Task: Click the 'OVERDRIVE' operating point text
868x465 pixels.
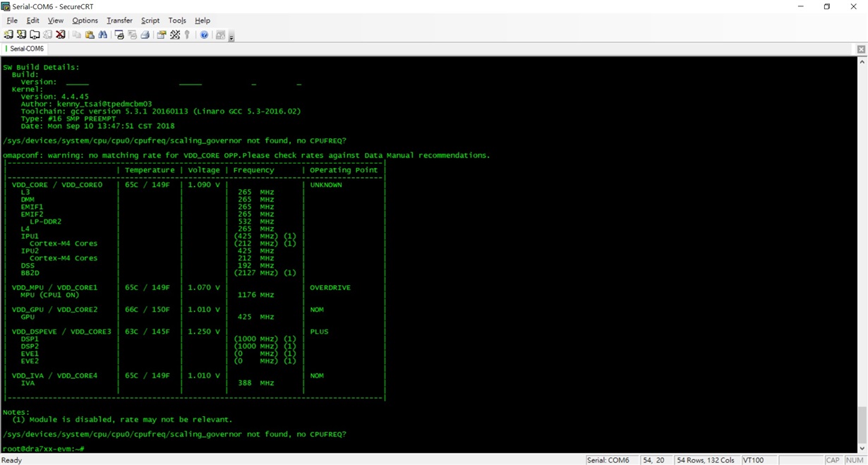Action: pos(330,288)
